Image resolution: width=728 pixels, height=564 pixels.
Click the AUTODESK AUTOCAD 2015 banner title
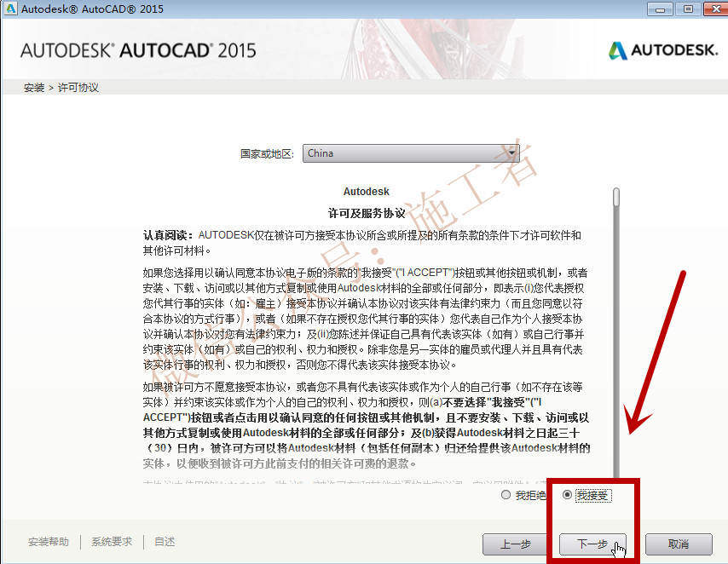pos(138,50)
